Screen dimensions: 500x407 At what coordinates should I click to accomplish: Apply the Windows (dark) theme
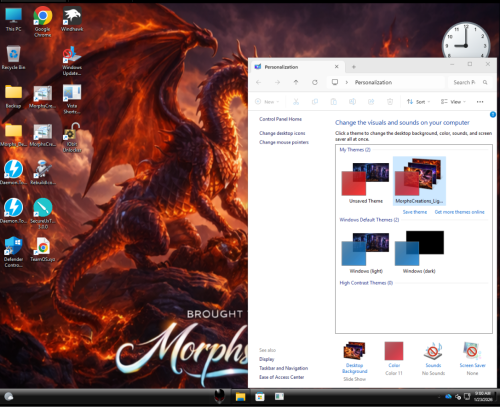click(x=419, y=253)
